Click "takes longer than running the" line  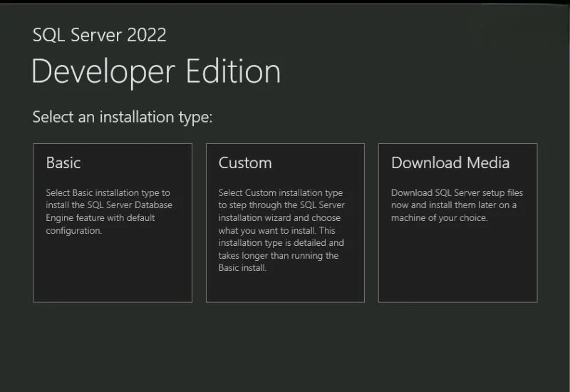278,256
